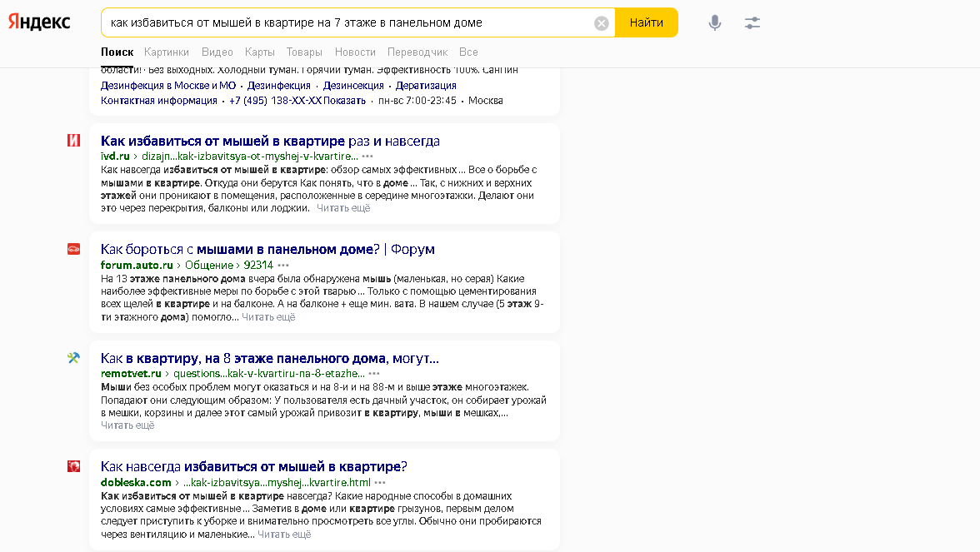Click Читать ещё in forum.auto.ru snippet
The width and height of the screenshot is (980, 552).
(268, 317)
